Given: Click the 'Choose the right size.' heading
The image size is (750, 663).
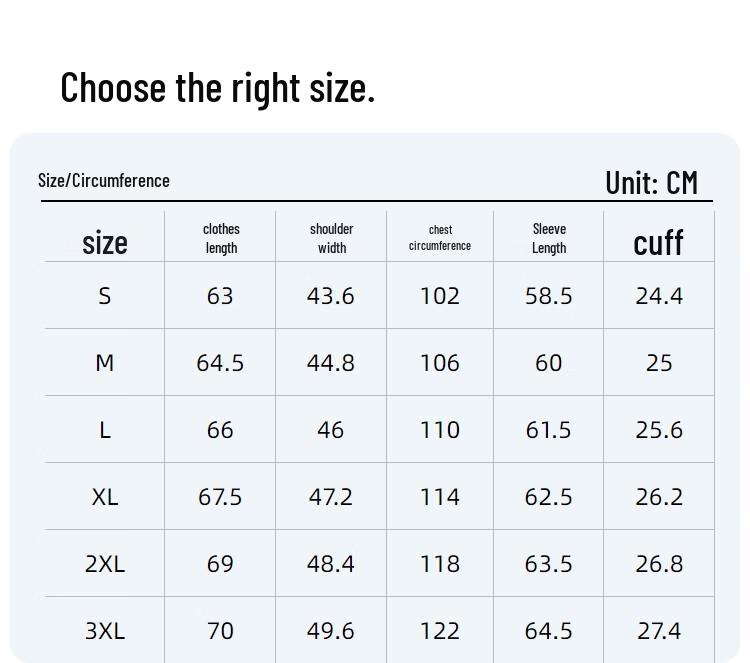Looking at the screenshot, I should [217, 88].
